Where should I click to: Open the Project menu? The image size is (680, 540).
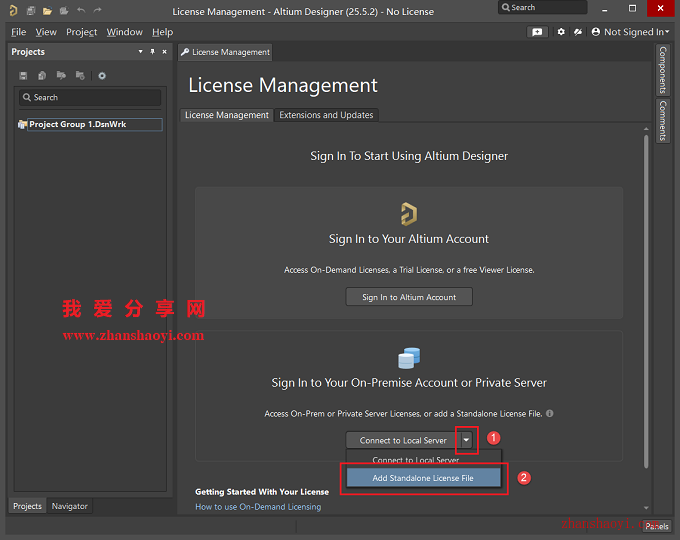click(82, 32)
